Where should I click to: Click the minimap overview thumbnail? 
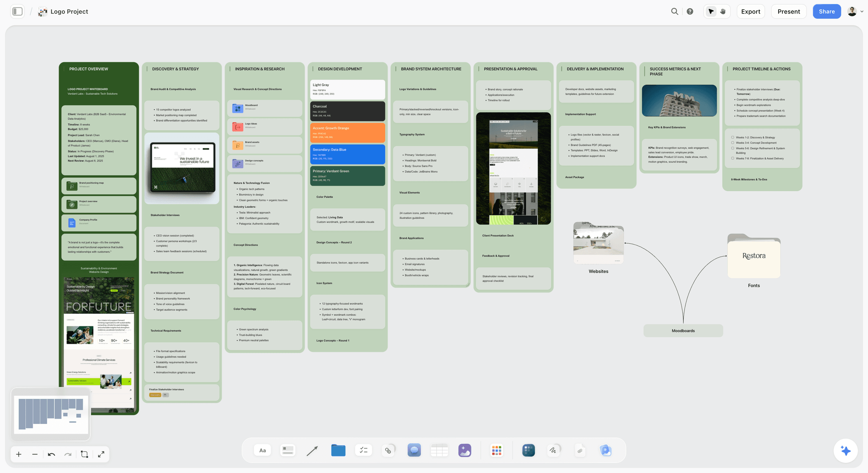pos(51,414)
